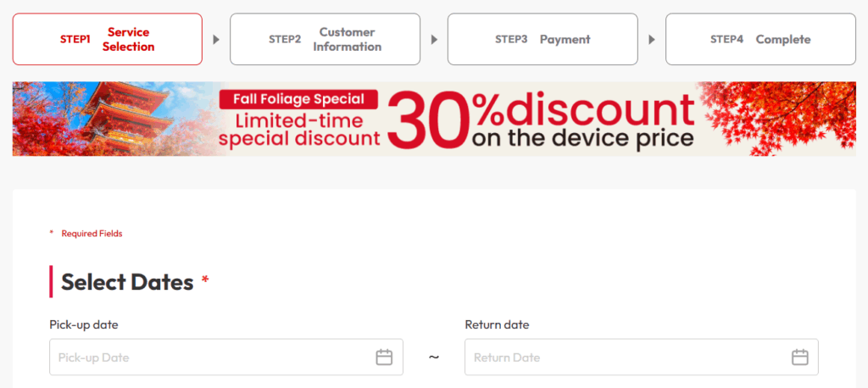Select the STEP1 Service Selection tab
The image size is (868, 388).
click(108, 39)
